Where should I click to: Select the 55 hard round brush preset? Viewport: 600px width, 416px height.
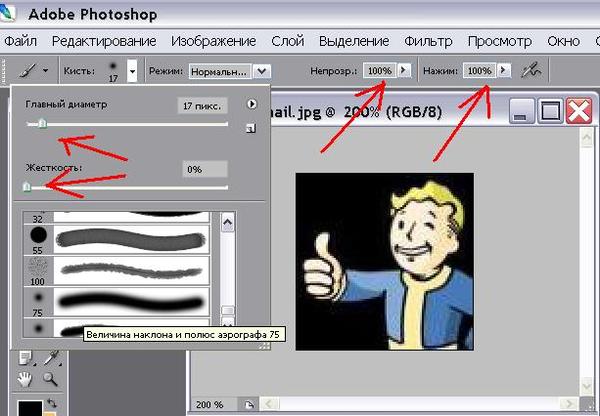pyautogui.click(x=116, y=240)
